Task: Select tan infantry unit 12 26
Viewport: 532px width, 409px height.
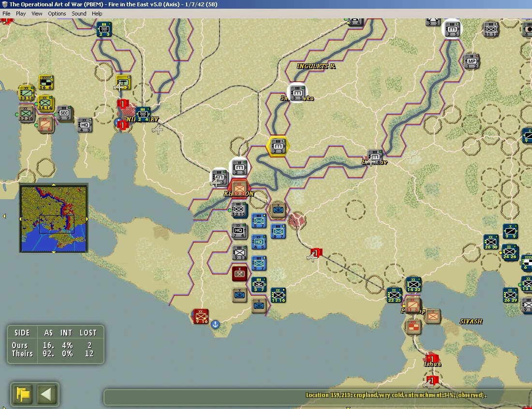Action: 26,114
